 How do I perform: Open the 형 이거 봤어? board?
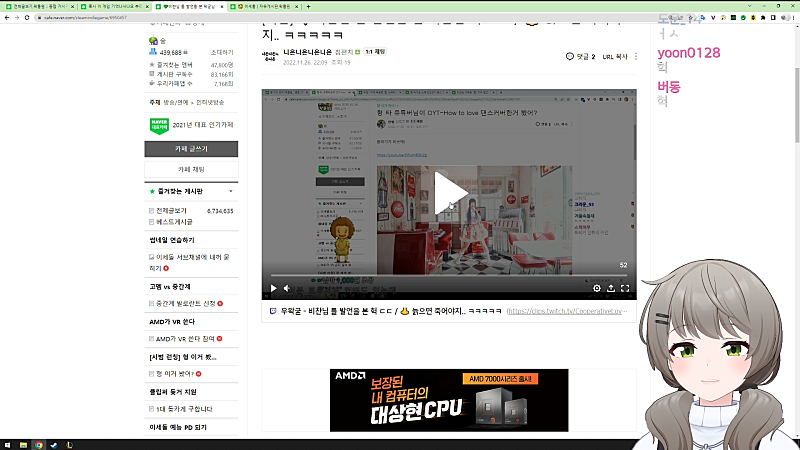175,374
